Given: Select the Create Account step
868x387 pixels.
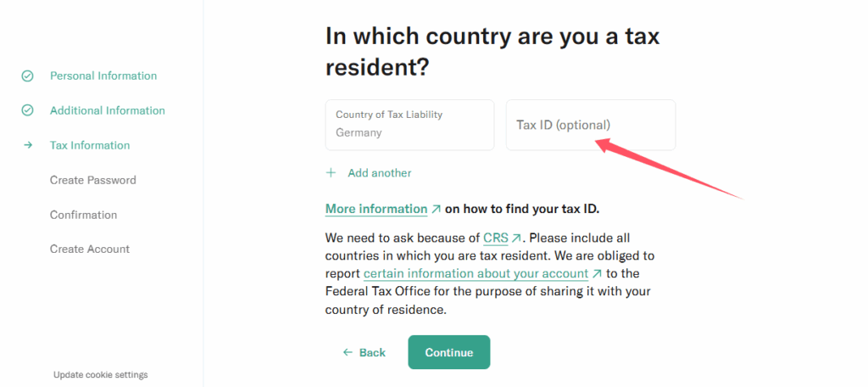Looking at the screenshot, I should coord(89,249).
